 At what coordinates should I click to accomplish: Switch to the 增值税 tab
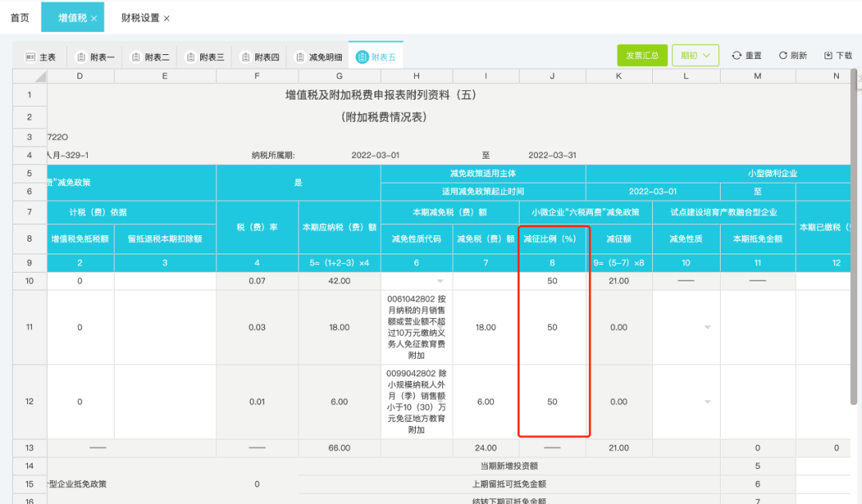pyautogui.click(x=73, y=18)
